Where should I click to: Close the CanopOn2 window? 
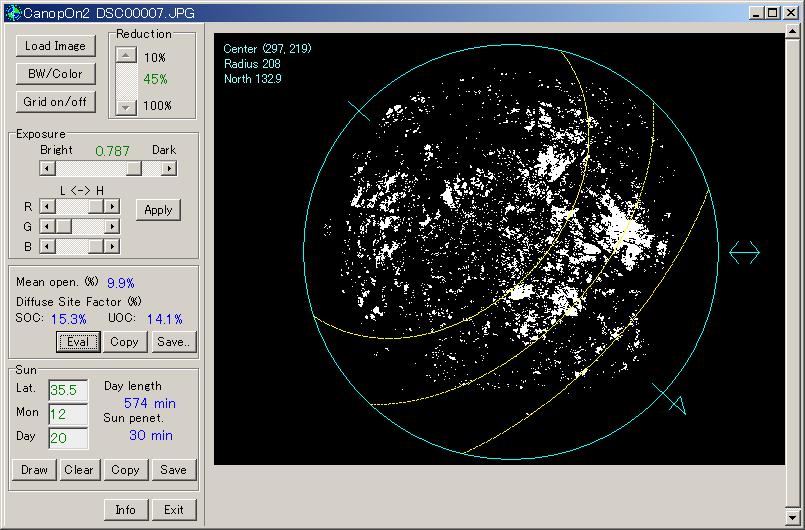point(791,13)
